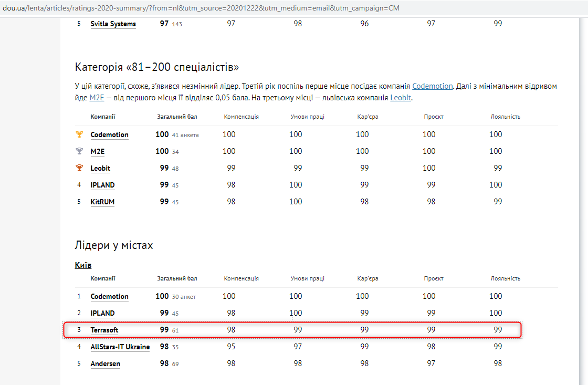Open the M2E company link in the table
The image size is (588, 385).
98,151
